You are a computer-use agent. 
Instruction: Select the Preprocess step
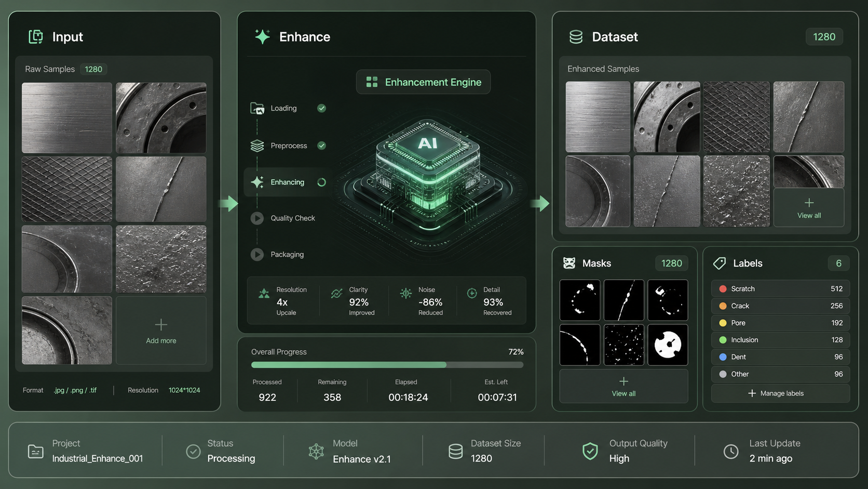click(288, 146)
